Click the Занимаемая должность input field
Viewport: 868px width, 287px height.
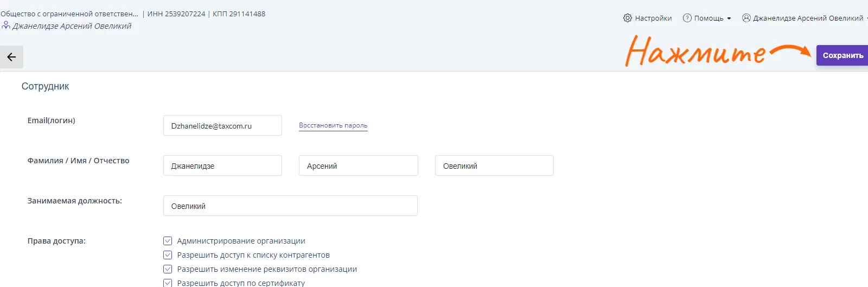(x=290, y=206)
